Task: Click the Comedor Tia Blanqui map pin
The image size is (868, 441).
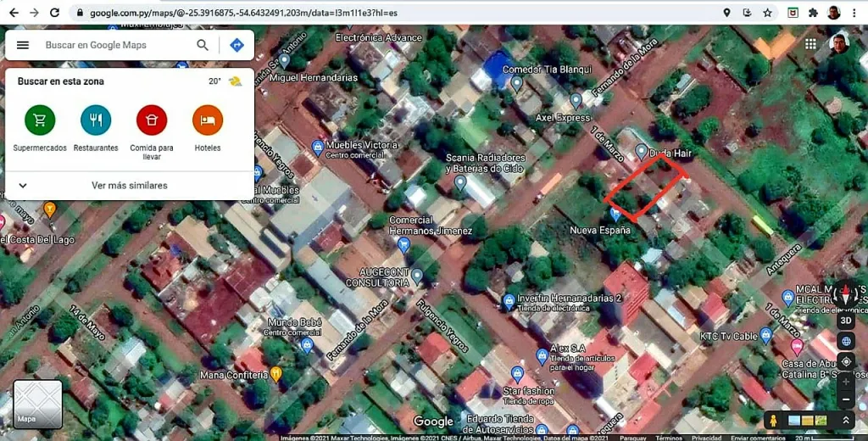Action: click(516, 84)
